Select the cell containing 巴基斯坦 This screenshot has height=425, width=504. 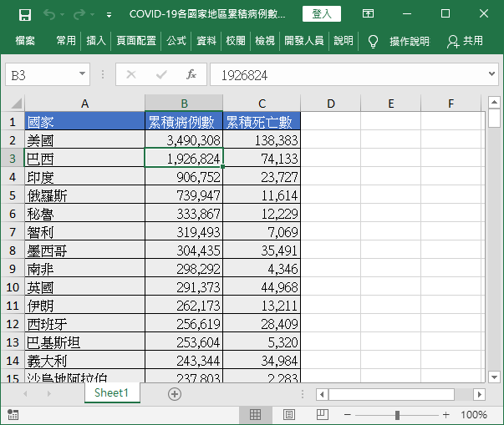click(85, 342)
